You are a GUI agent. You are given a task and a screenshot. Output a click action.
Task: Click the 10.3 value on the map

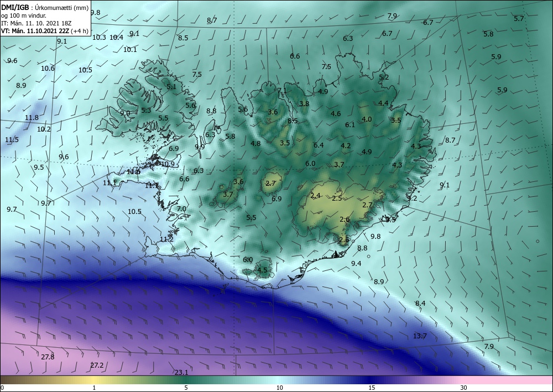coord(99,38)
